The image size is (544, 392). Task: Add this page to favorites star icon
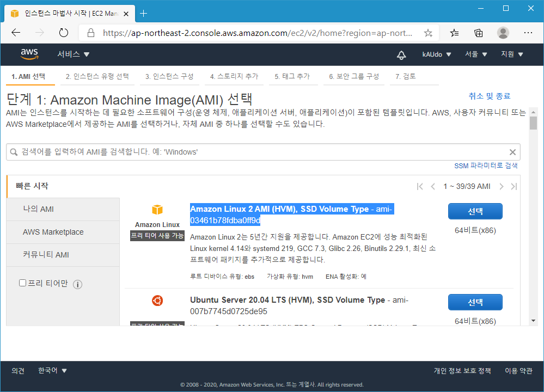[x=428, y=33]
